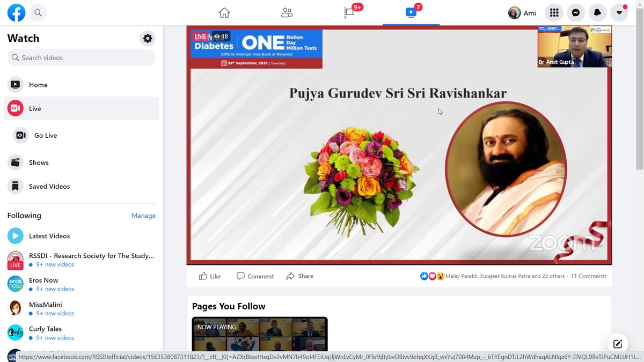Open Watch settings gear icon

pyautogui.click(x=148, y=38)
